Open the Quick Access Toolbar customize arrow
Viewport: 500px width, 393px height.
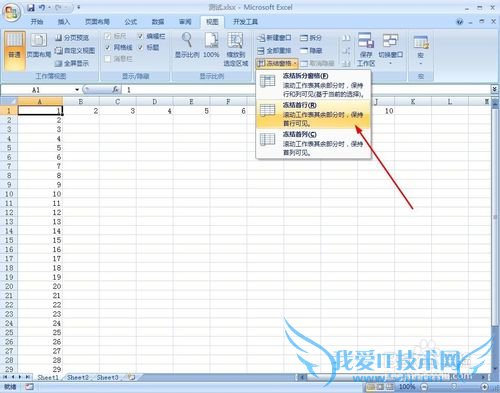tap(79, 7)
